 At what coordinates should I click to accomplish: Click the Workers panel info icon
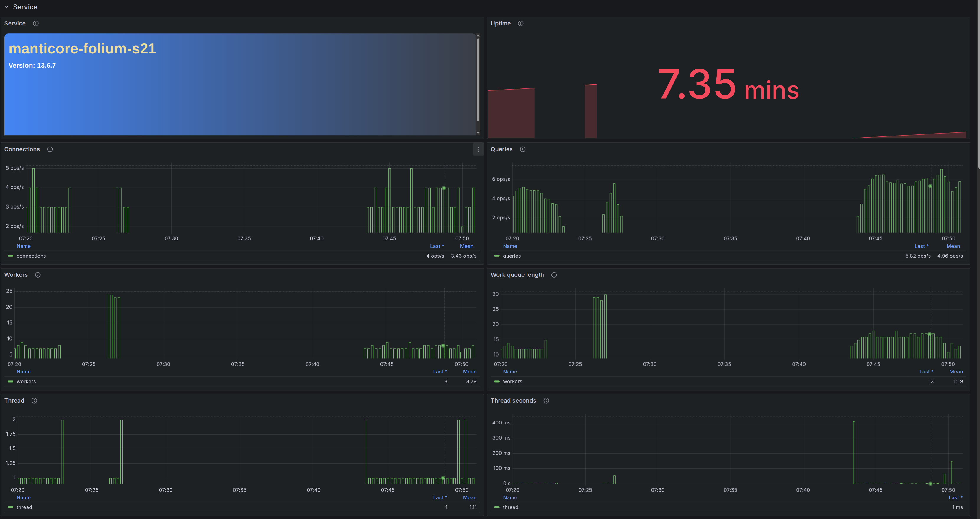pyautogui.click(x=38, y=275)
